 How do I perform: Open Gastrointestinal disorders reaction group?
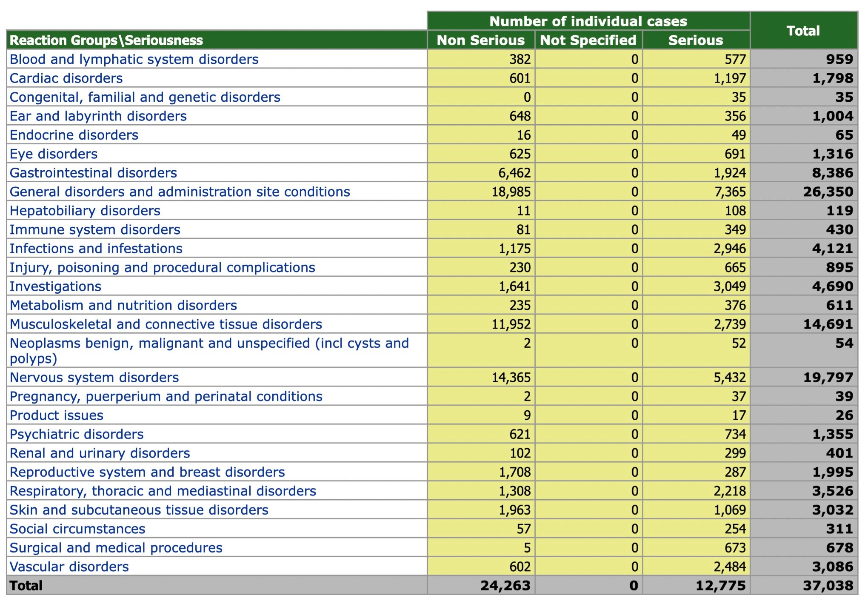93,173
